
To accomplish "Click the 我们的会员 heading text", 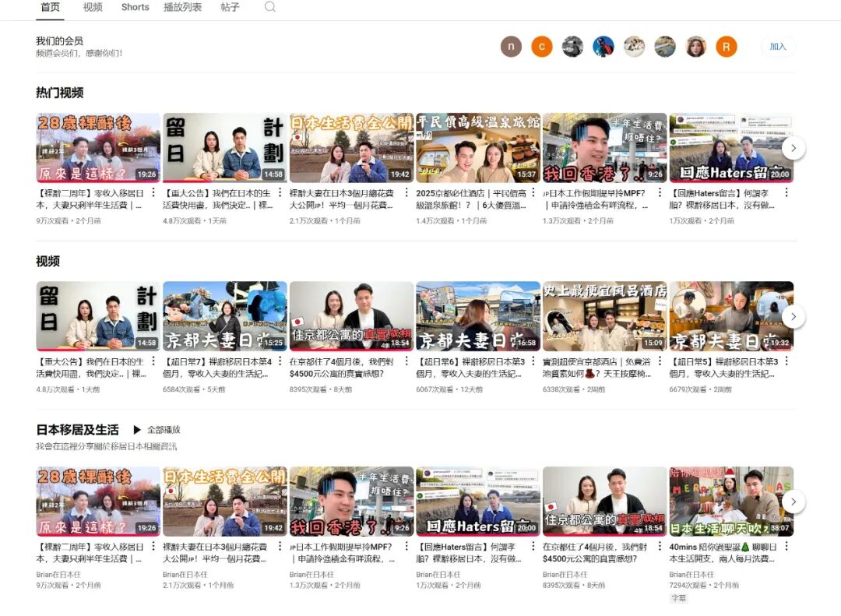I will (x=59, y=40).
